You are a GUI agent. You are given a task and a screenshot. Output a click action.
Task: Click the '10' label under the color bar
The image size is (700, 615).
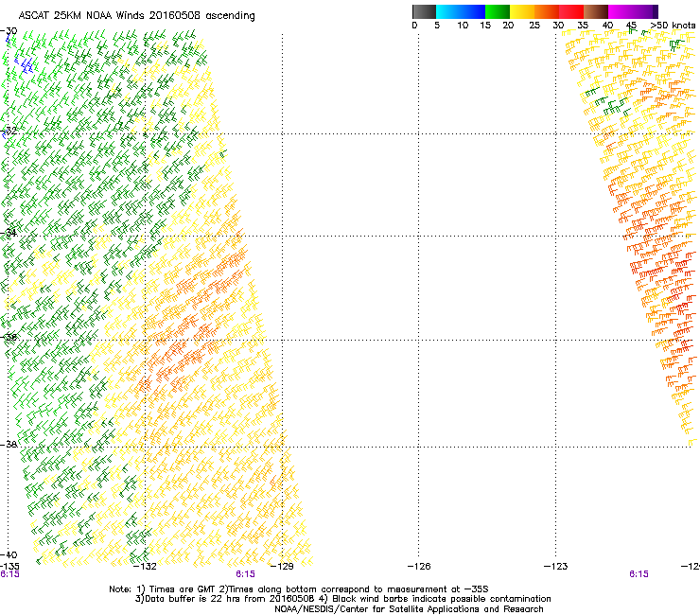(463, 26)
